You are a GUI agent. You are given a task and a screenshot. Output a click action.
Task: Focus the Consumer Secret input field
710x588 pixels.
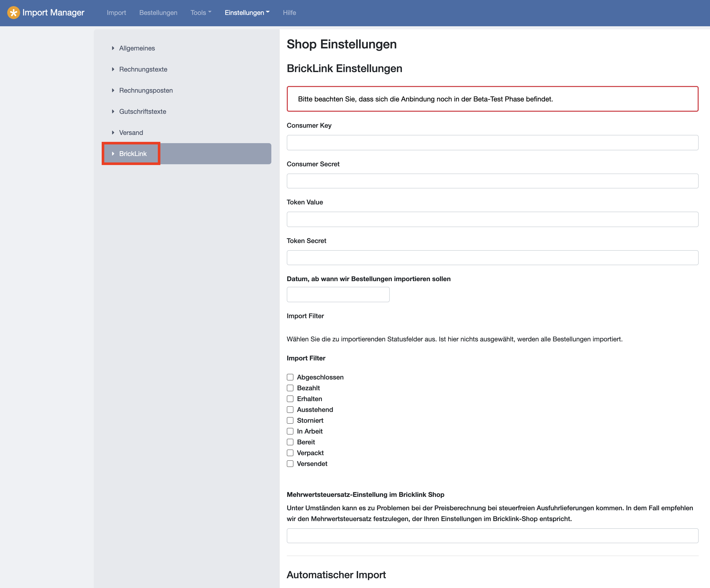tap(492, 181)
